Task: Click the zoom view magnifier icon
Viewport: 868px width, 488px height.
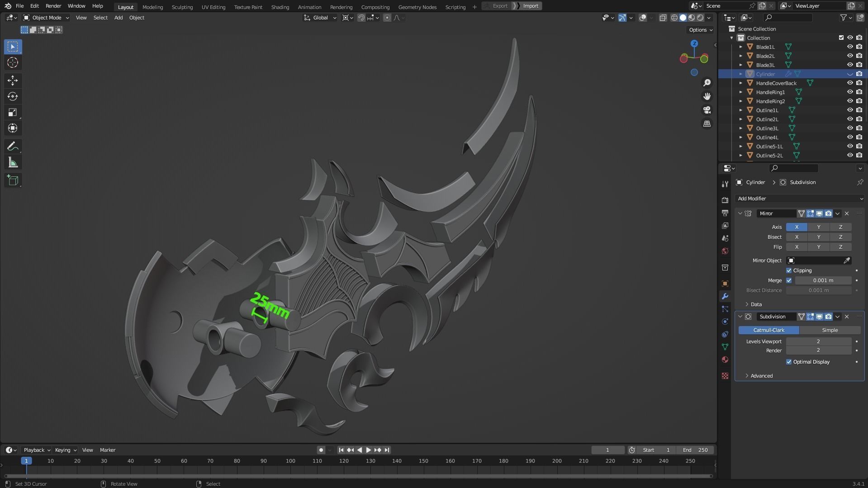Action: click(x=707, y=83)
